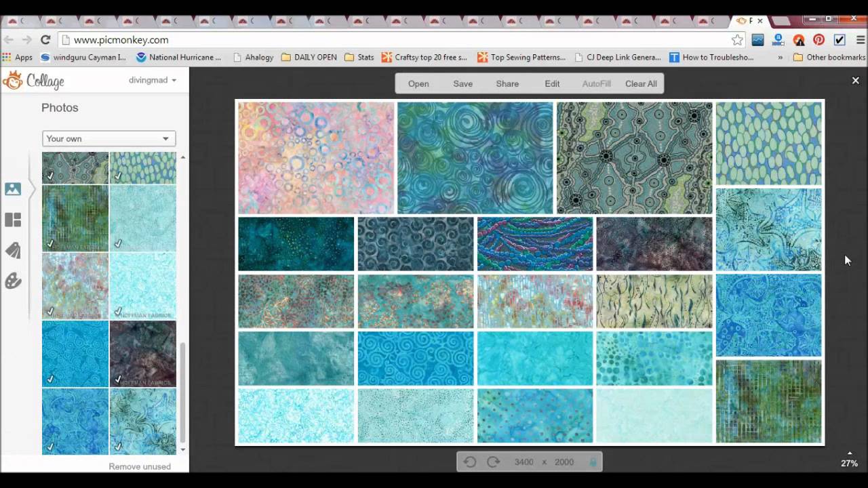Click the photo panel scrollbar thumb
The width and height of the screenshot is (868, 488).
(x=182, y=391)
